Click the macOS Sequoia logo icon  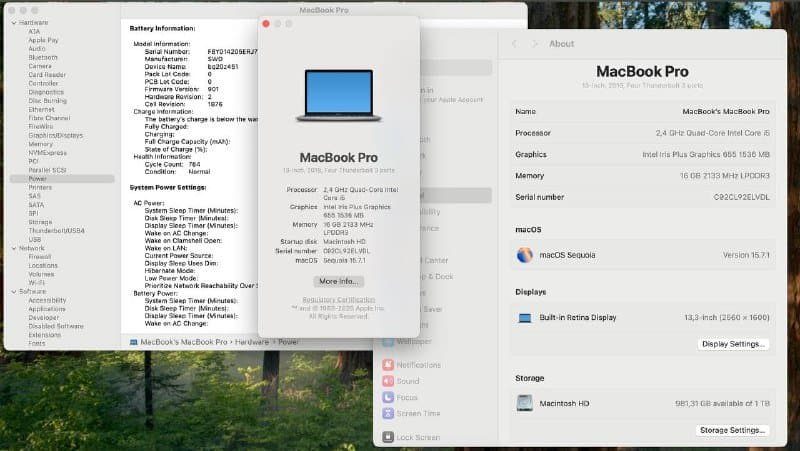[524, 255]
